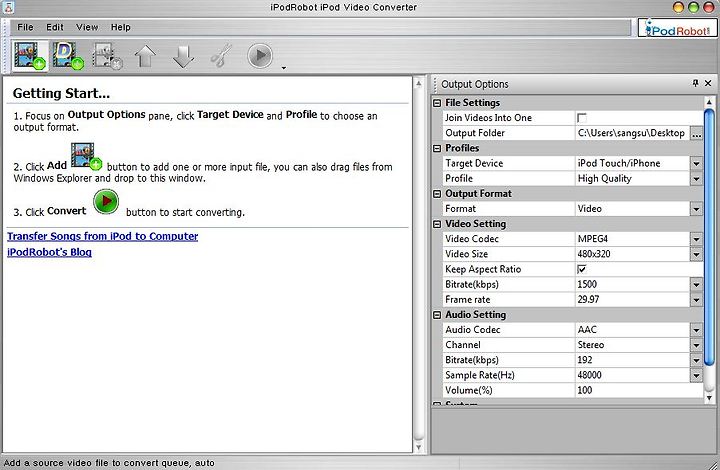Click the status bar message text

pyautogui.click(x=109, y=463)
